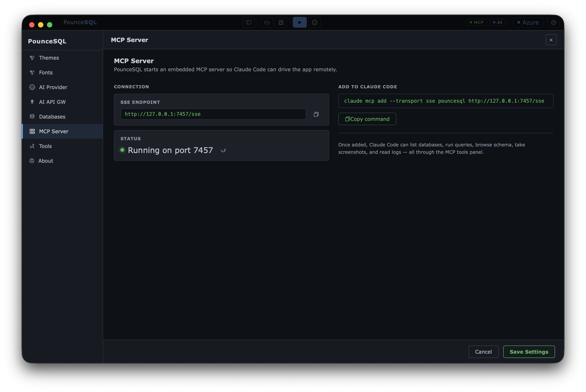Viewport: 586px width, 392px height.
Task: Click the macOS yellow minimize button
Action: click(x=41, y=25)
